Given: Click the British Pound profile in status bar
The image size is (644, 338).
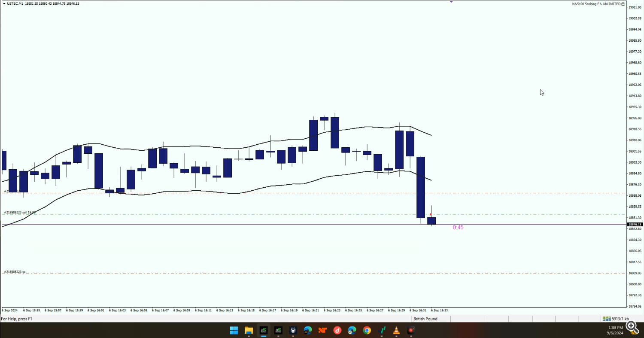Looking at the screenshot, I should [425, 319].
